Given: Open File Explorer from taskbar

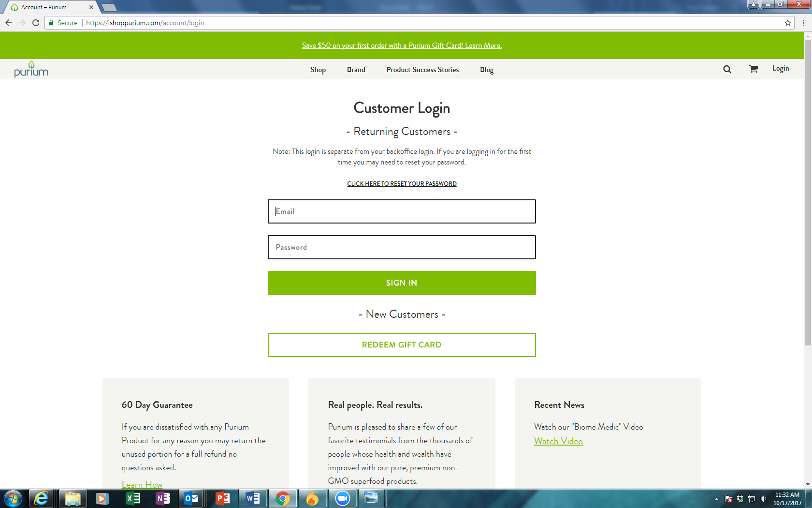Looking at the screenshot, I should point(72,498).
